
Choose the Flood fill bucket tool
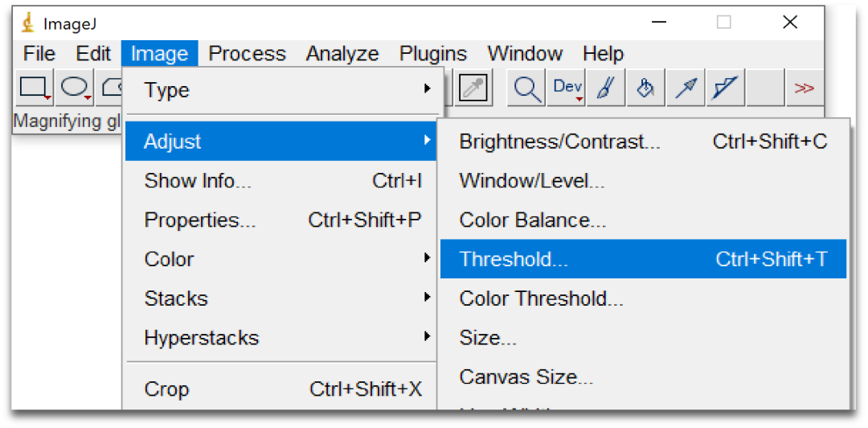[645, 88]
